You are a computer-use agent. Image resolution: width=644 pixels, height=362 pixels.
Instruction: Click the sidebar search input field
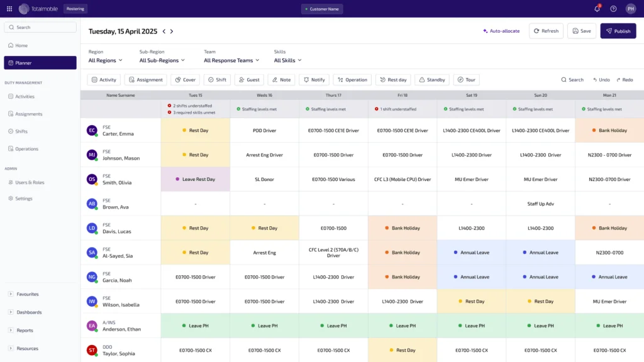pos(40,27)
